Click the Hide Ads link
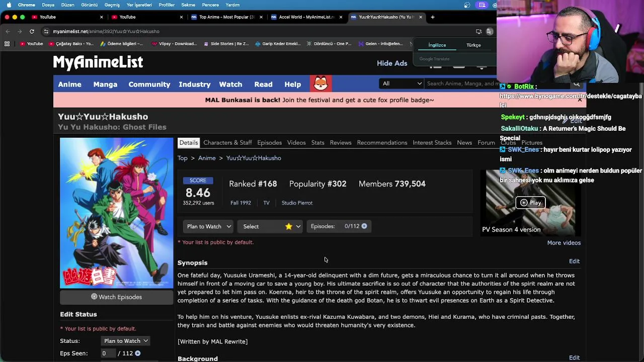Viewport: 644px width, 362px height. point(392,63)
